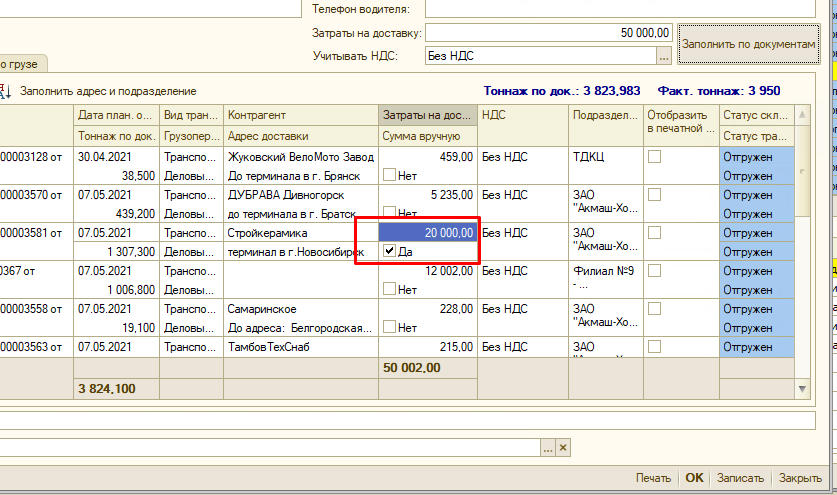Click 'Самаринское' cell
837x495 pixels.
[301, 309]
